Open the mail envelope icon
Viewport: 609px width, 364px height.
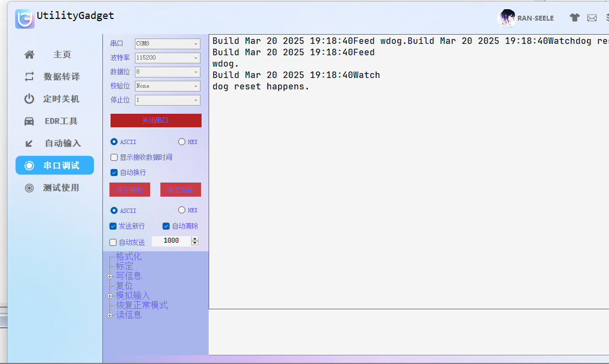(592, 18)
